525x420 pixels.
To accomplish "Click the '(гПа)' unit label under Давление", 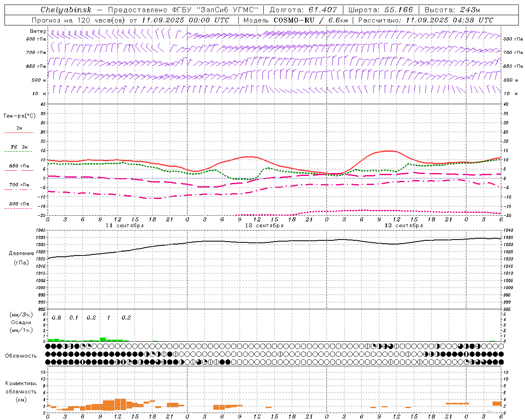I will [x=21, y=262].
